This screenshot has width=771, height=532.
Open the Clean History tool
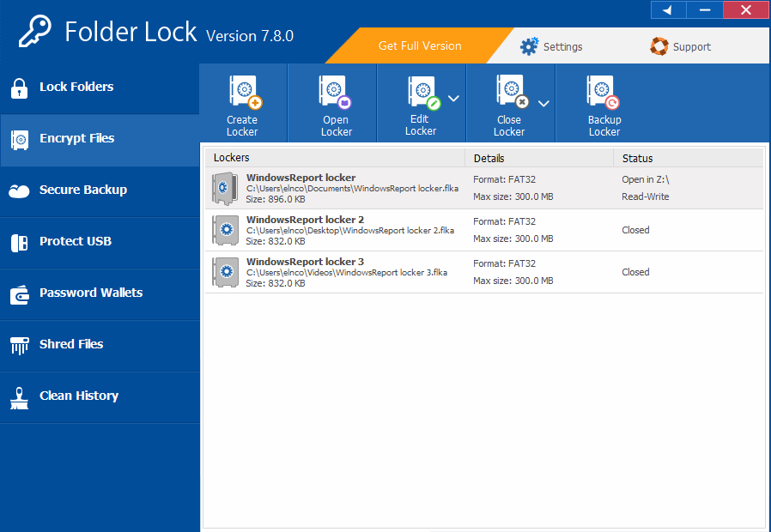click(79, 396)
